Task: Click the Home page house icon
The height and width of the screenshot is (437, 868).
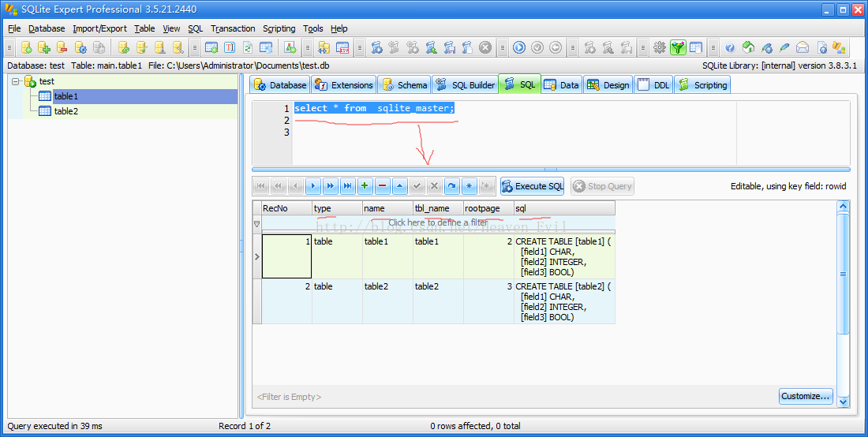Action: tap(748, 47)
